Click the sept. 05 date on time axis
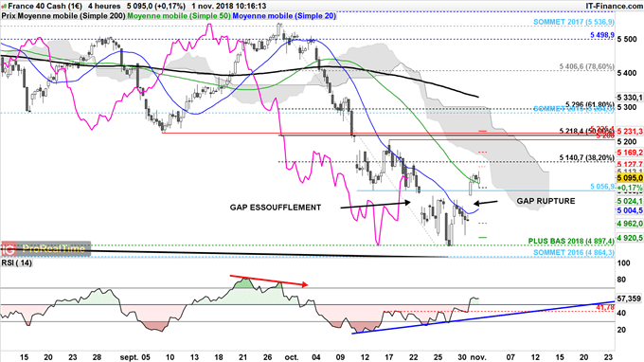Screen dimensions: 644x362 135,357
